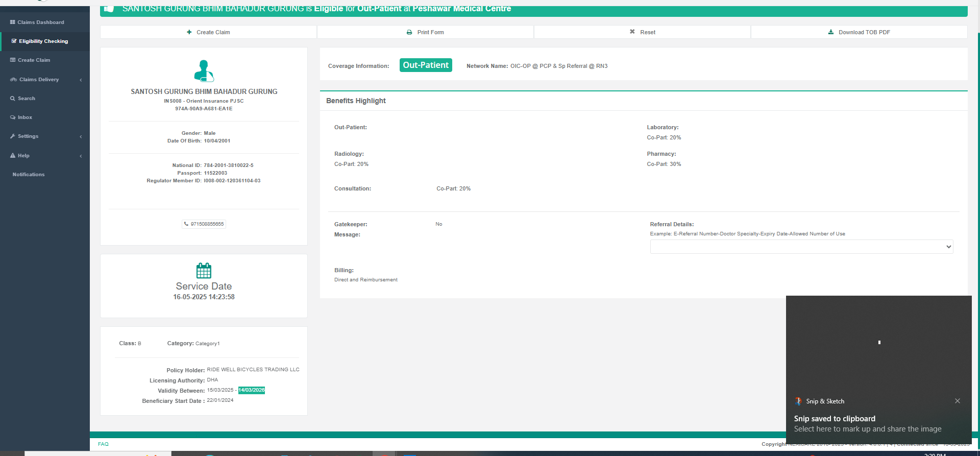Screen dimensions: 980x456
Task: Click the printer icon for Print Form
Action: click(409, 32)
